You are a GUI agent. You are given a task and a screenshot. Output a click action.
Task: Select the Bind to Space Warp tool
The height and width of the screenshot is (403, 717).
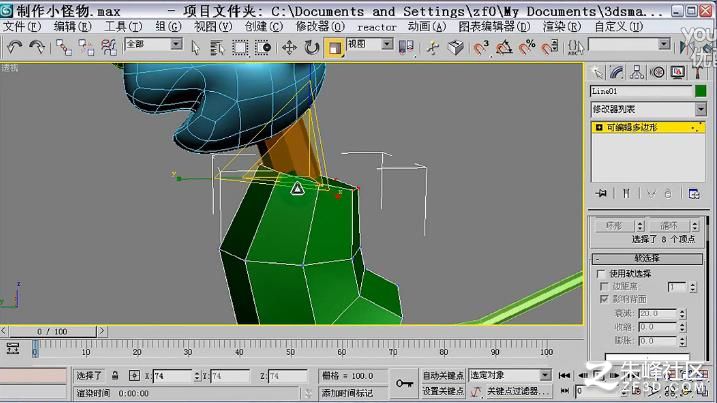[109, 47]
